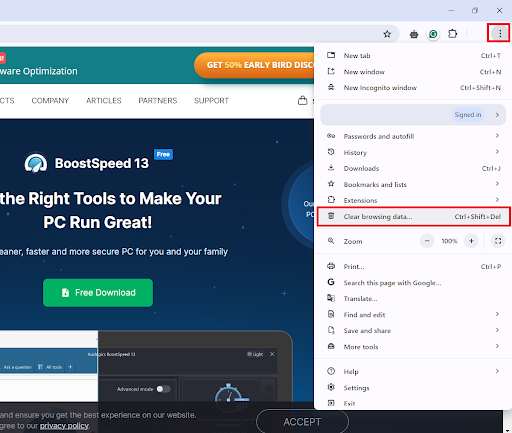The image size is (512, 433).
Task: Click the clock icon beside History
Action: (331, 152)
